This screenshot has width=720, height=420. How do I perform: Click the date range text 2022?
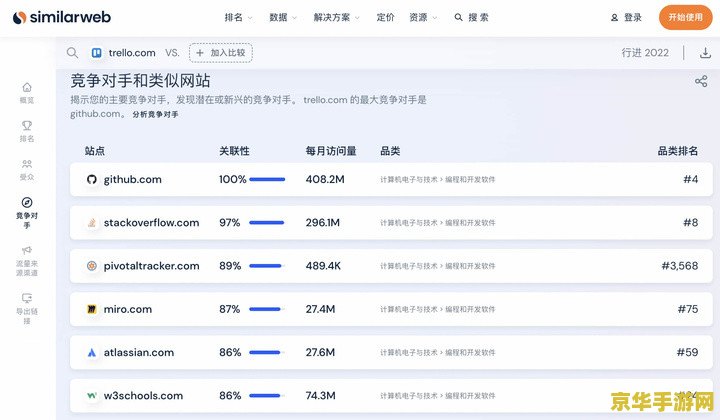645,53
